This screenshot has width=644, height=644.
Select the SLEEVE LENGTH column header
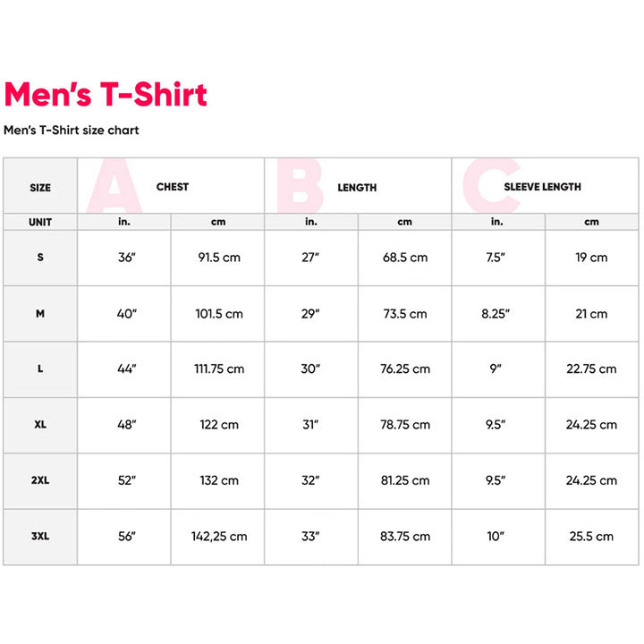pyautogui.click(x=542, y=187)
